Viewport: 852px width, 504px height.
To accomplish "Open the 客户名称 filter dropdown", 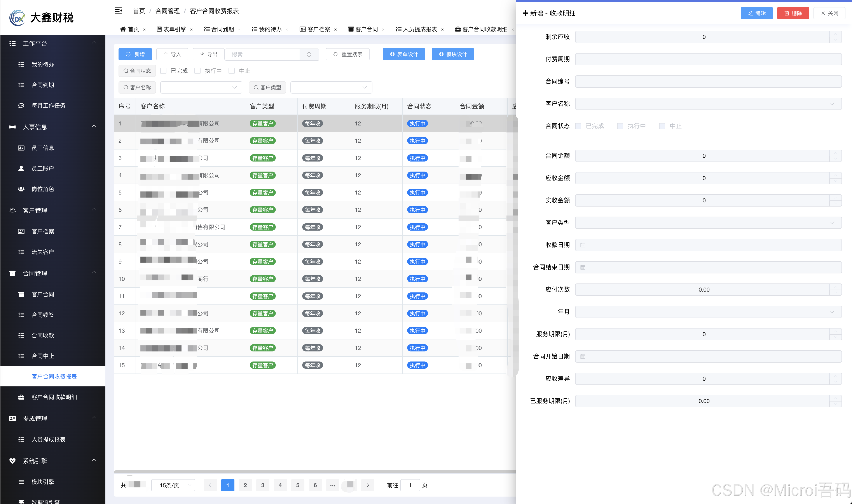I will coord(201,87).
